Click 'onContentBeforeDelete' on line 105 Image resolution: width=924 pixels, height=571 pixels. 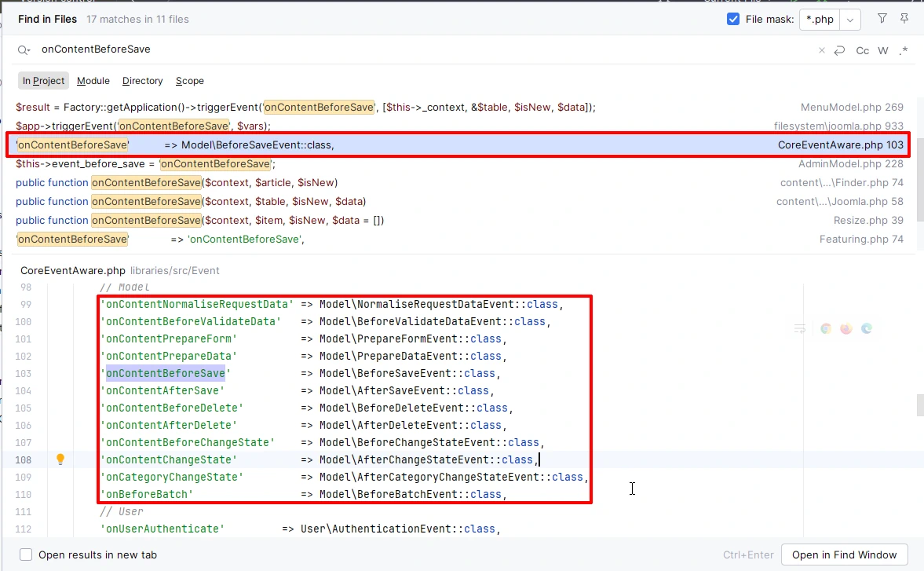coord(171,408)
